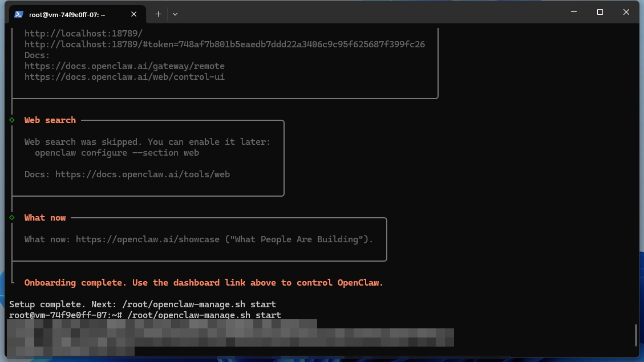Open the docs.openclaw.ai/web/control-ui link
Screen dimensions: 644x362
point(124,76)
